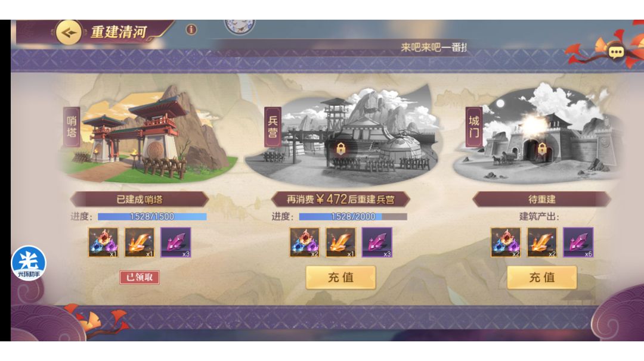
Task: Tap the padlock on the 兵营 building
Action: coord(340,149)
